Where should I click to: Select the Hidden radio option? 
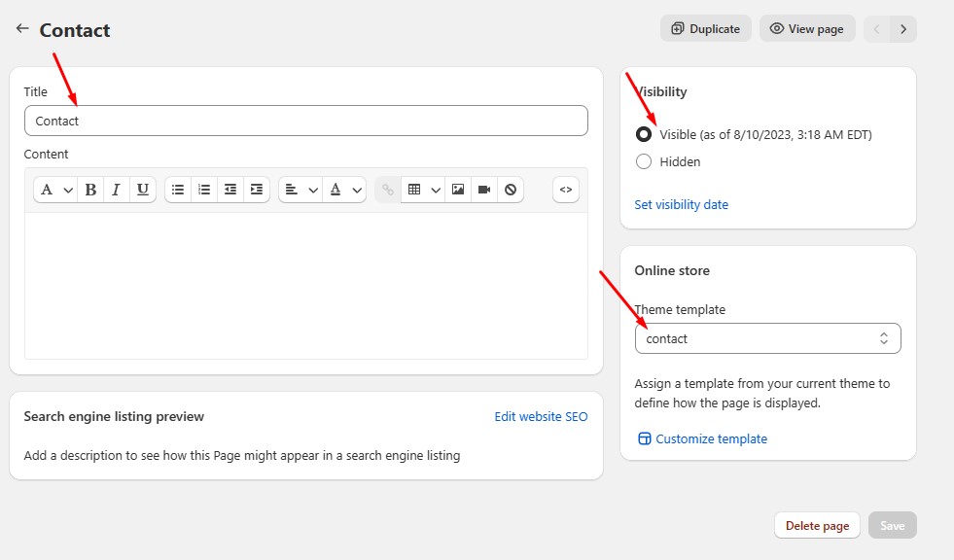644,161
